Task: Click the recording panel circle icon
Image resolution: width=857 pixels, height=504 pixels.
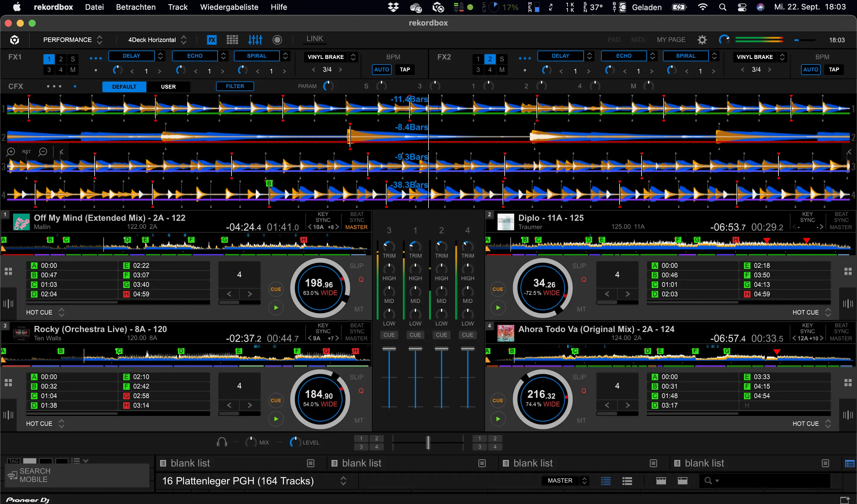Action: coord(277,40)
